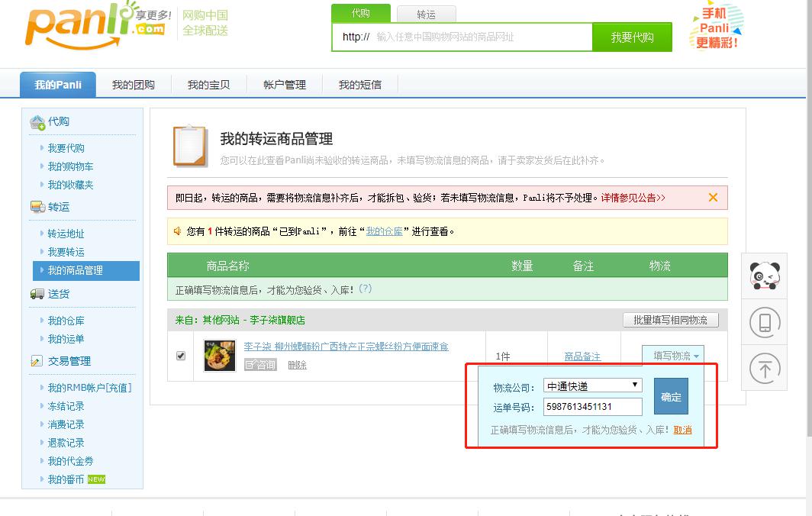
Task: Click the 批量填写相同物流 button
Action: [x=669, y=320]
